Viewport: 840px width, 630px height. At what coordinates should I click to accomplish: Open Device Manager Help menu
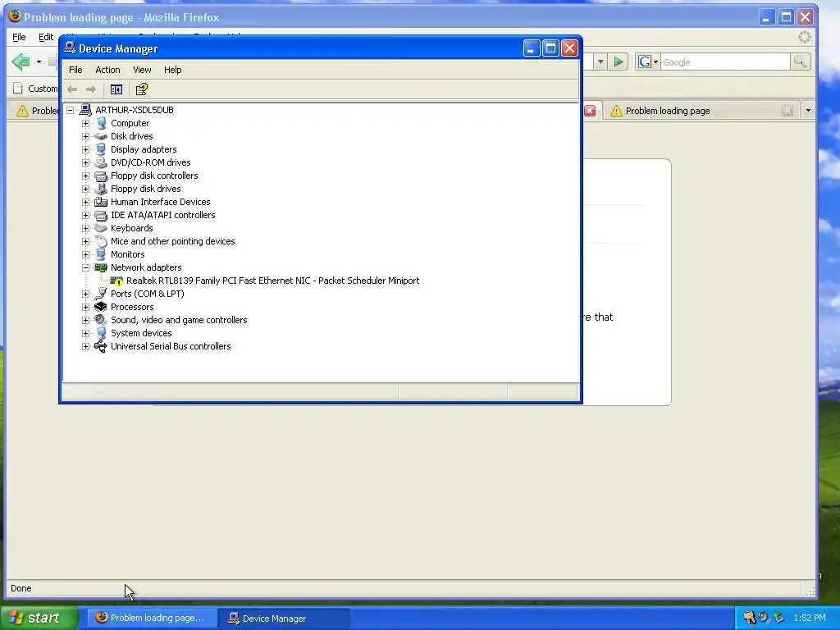tap(172, 70)
